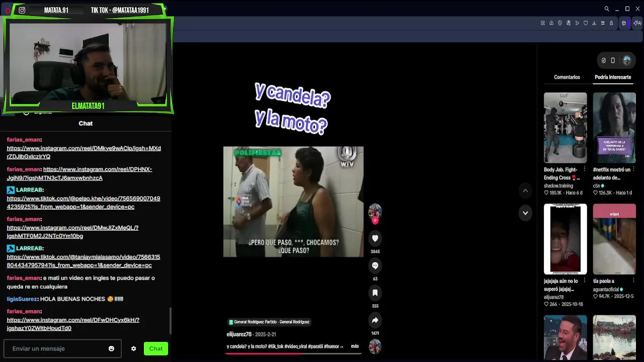Open the profile person icon in toolbar
Image resolution: width=644 pixels, height=362 pixels.
click(611, 23)
